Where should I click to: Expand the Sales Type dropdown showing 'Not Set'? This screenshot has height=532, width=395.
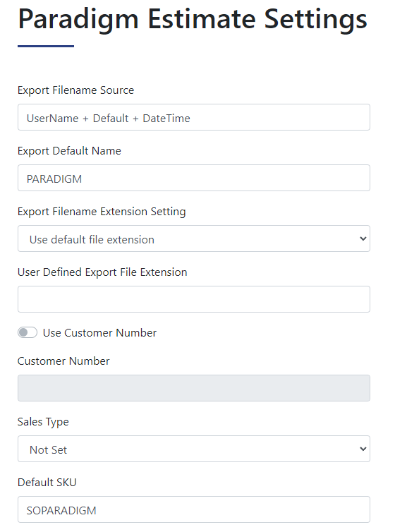[x=194, y=449]
